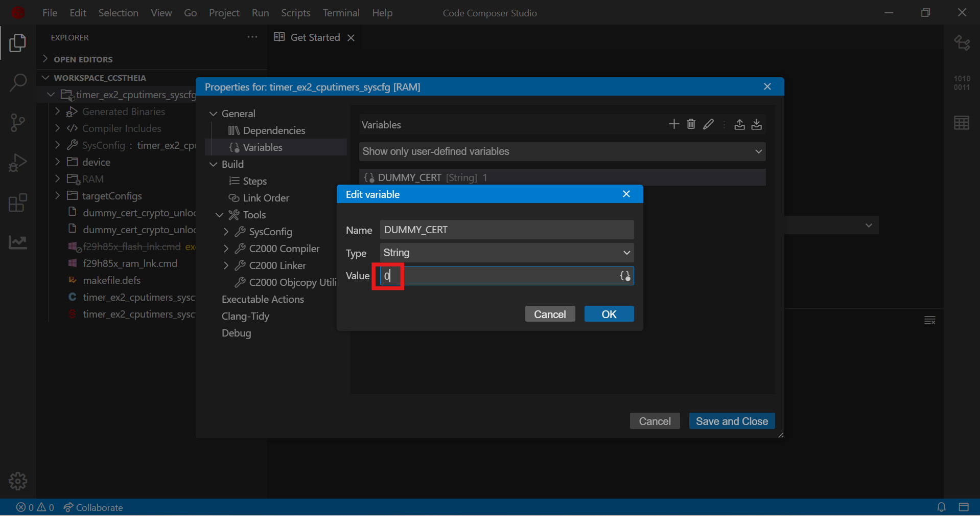Image resolution: width=980 pixels, height=516 pixels.
Task: Open the Search view in the sidebar
Action: (18, 82)
